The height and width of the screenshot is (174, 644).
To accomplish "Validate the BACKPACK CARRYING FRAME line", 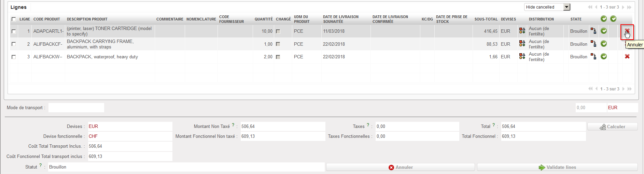I will pyautogui.click(x=604, y=44).
